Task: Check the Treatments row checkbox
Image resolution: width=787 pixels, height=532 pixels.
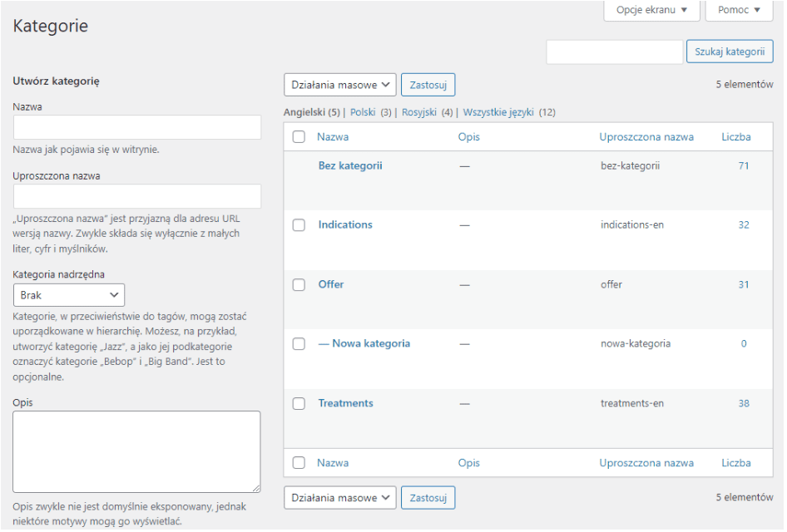Action: pos(299,404)
